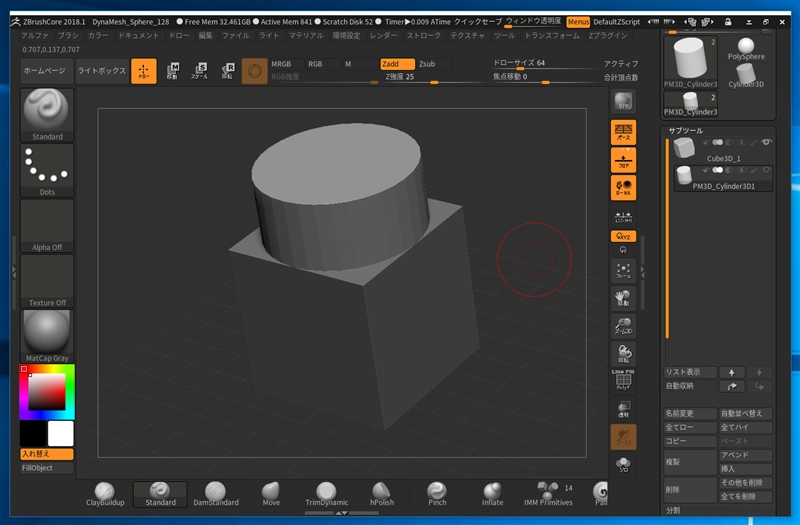Expand the 分割 (Split) section
Image resolution: width=800 pixels, height=525 pixels.
pos(673,510)
